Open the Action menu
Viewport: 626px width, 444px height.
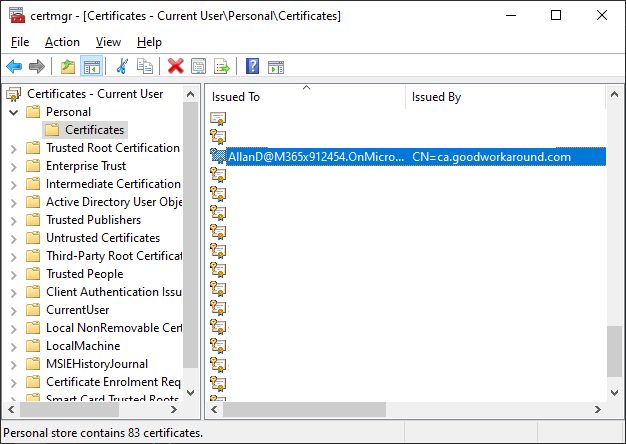[62, 42]
